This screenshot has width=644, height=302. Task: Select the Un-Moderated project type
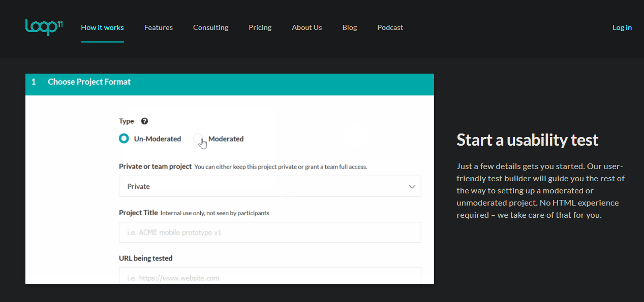(x=124, y=138)
